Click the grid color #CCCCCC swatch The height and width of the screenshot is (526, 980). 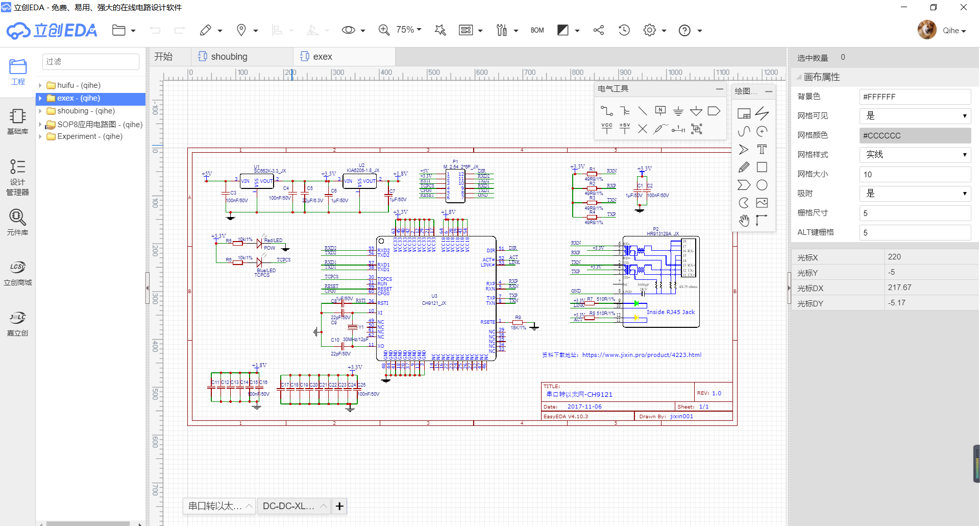915,135
